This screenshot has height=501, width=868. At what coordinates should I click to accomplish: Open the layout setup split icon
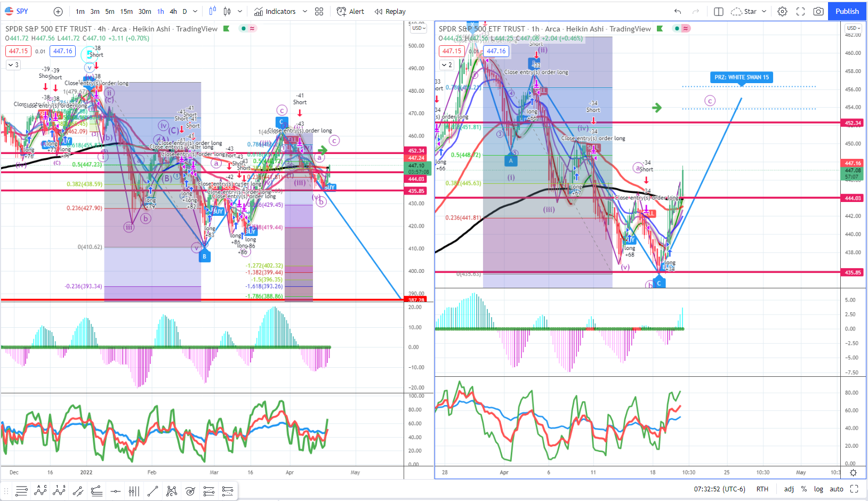coord(718,12)
